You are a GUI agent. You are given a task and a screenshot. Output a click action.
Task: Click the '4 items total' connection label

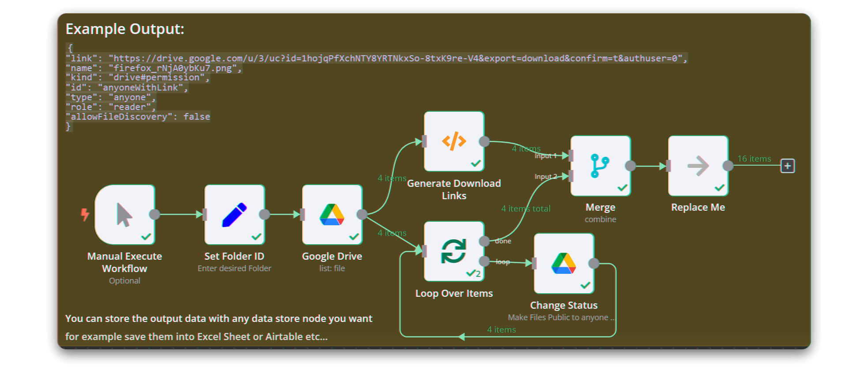coord(525,208)
